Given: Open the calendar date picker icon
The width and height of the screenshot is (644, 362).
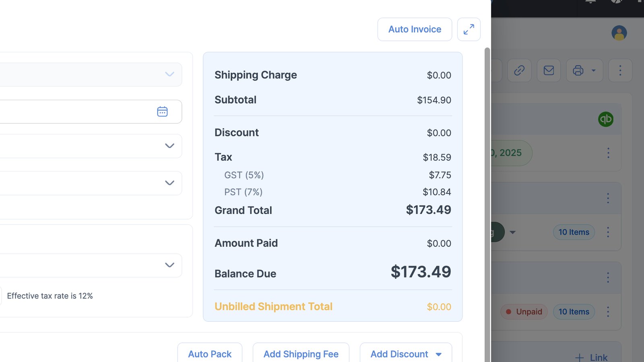Looking at the screenshot, I should tap(162, 111).
